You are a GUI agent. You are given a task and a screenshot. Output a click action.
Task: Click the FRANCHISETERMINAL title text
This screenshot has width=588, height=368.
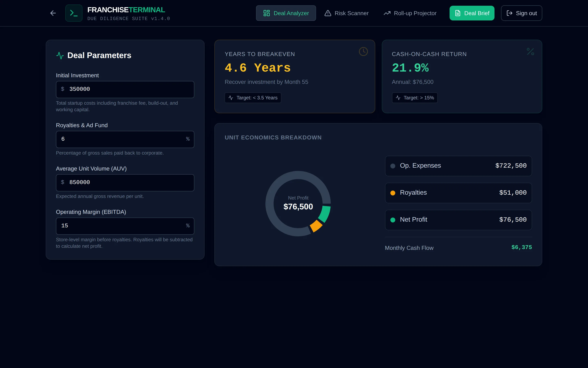pos(126,10)
